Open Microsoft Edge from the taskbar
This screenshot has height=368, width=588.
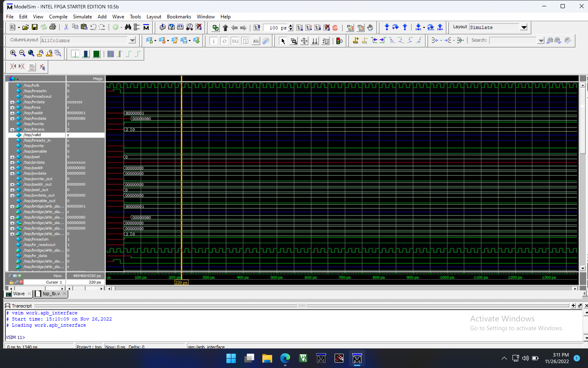pos(285,358)
